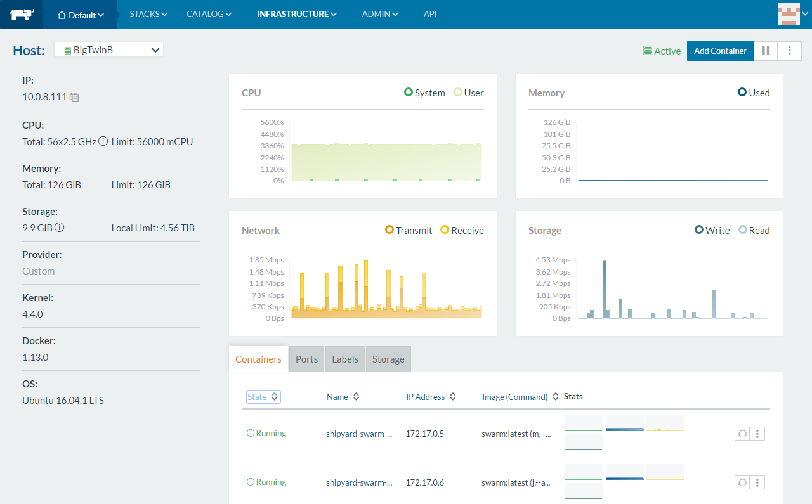
Task: Toggle the System series in CPU chart
Action: (x=424, y=93)
